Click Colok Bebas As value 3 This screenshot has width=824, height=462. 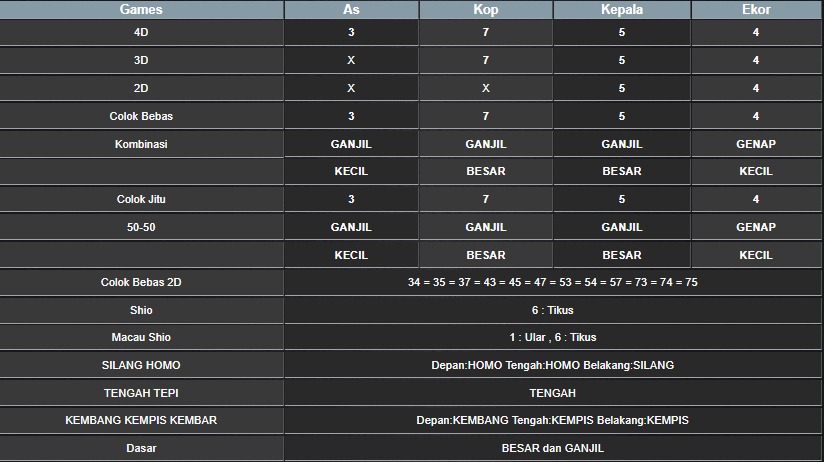coord(351,116)
